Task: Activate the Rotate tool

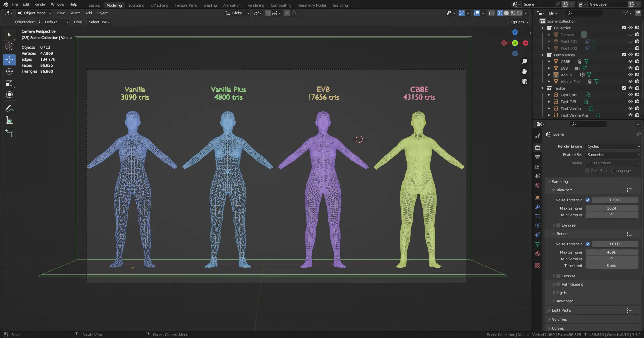Action: [x=9, y=71]
